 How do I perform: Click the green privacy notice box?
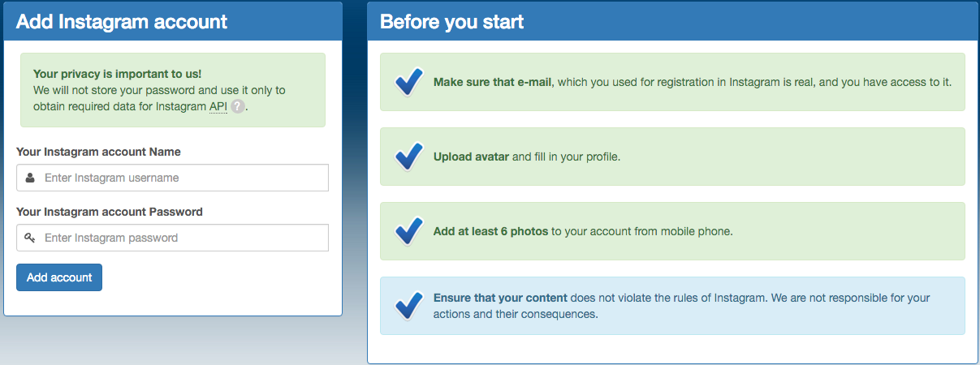[x=173, y=90]
